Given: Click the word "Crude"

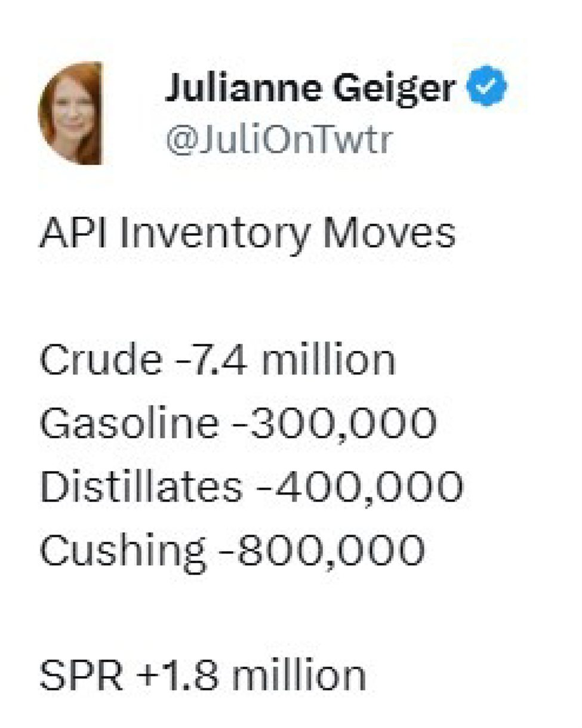Looking at the screenshot, I should pos(100,360).
